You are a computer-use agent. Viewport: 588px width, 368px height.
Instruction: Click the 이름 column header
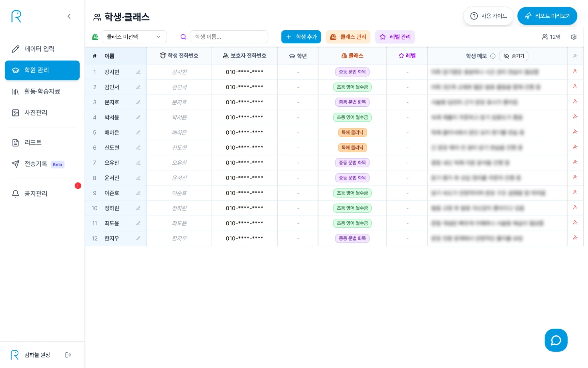110,56
